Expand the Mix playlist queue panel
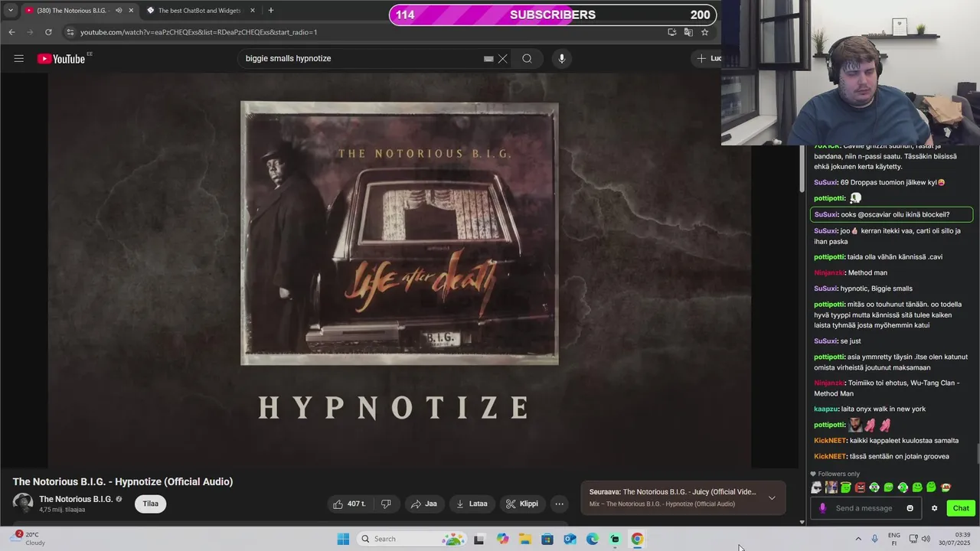Screen dimensions: 980x551 772,497
